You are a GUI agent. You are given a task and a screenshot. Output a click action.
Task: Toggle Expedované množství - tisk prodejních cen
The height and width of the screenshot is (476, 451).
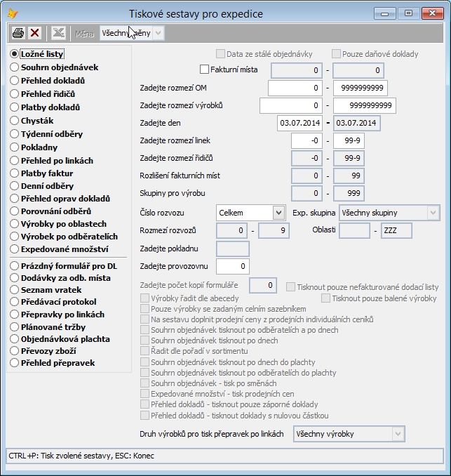(145, 394)
